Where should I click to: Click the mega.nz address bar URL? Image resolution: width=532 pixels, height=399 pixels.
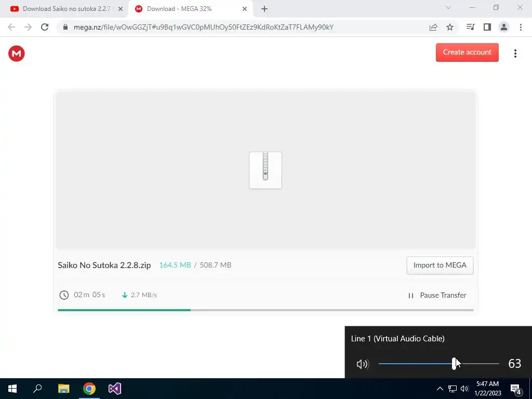click(204, 27)
